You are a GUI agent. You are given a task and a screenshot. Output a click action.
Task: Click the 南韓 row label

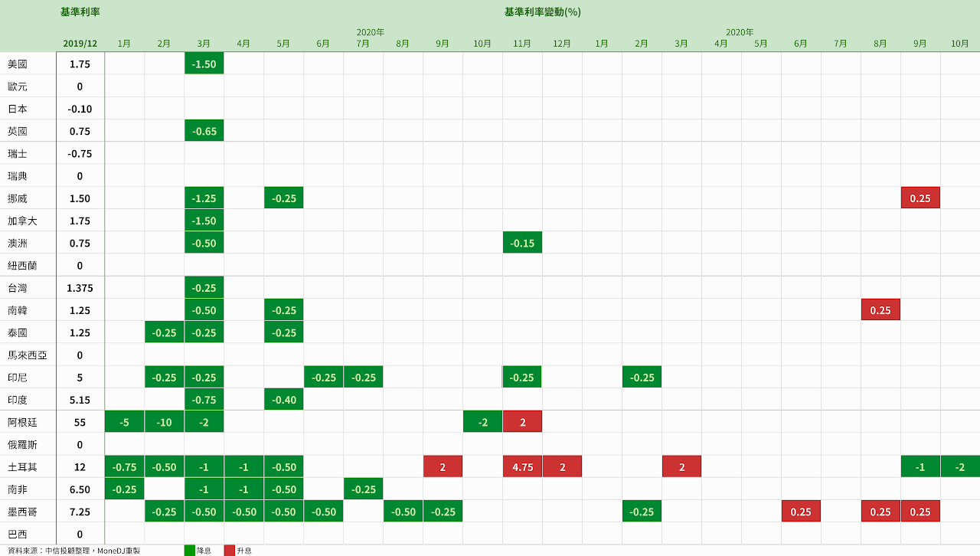point(18,310)
